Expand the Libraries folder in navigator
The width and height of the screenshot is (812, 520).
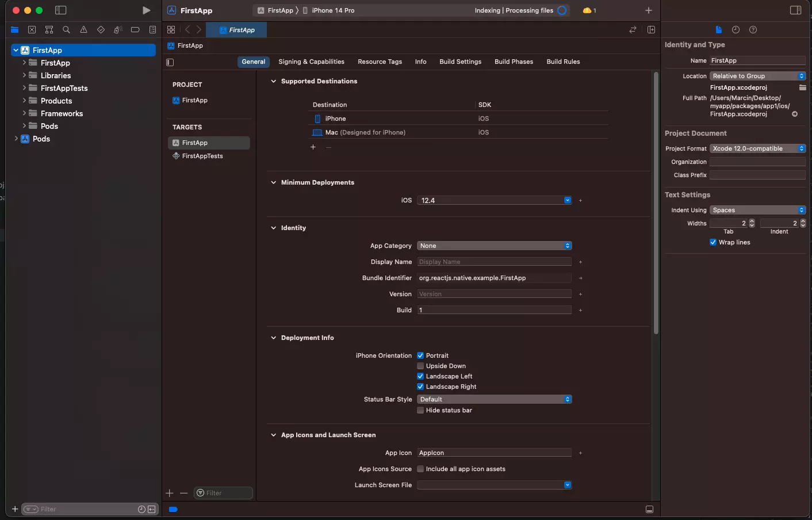[24, 75]
